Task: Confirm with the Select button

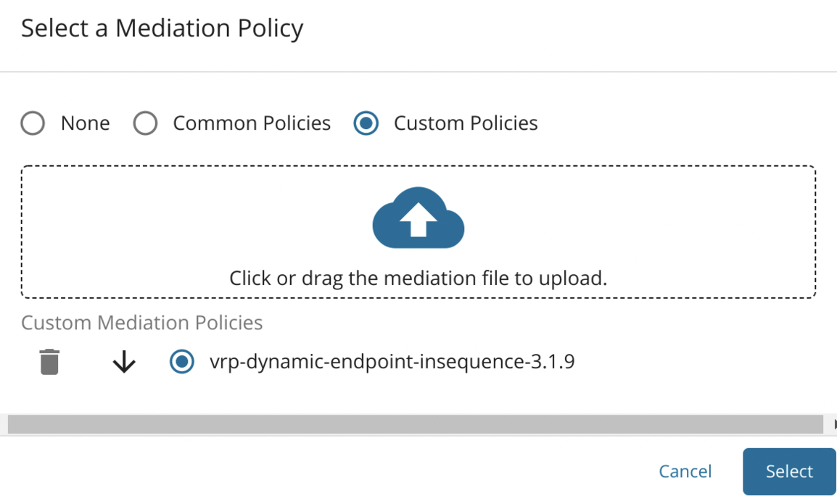Action: [789, 471]
